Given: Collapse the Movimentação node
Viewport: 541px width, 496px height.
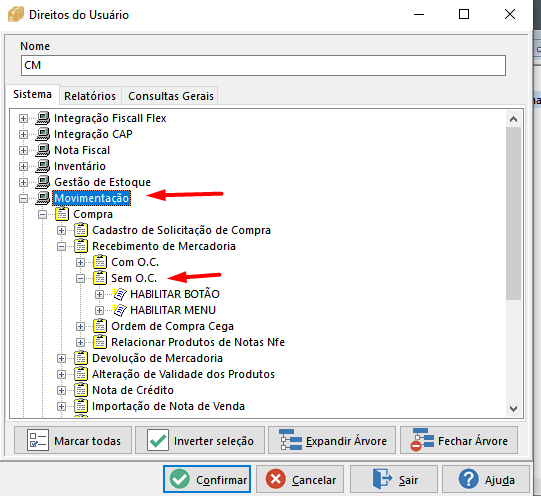Looking at the screenshot, I should tap(23, 198).
